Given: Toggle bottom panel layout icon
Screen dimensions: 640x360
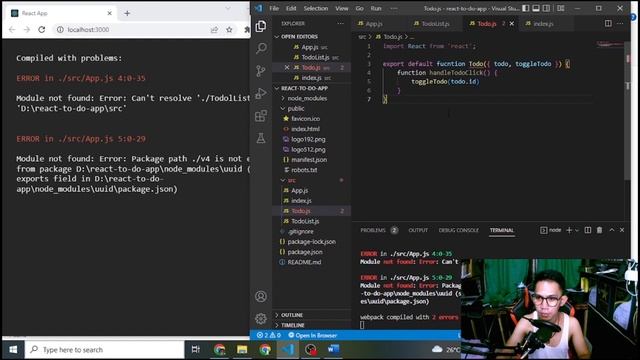Looking at the screenshot, I should pyautogui.click(x=536, y=8).
